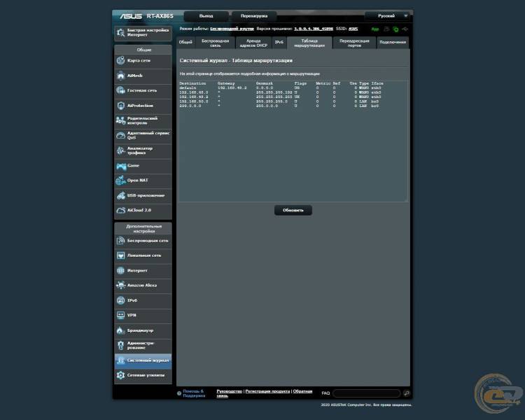Image resolution: width=525 pixels, height=420 pixels.
Task: Open Системный журнал log icon
Action: tap(120, 360)
